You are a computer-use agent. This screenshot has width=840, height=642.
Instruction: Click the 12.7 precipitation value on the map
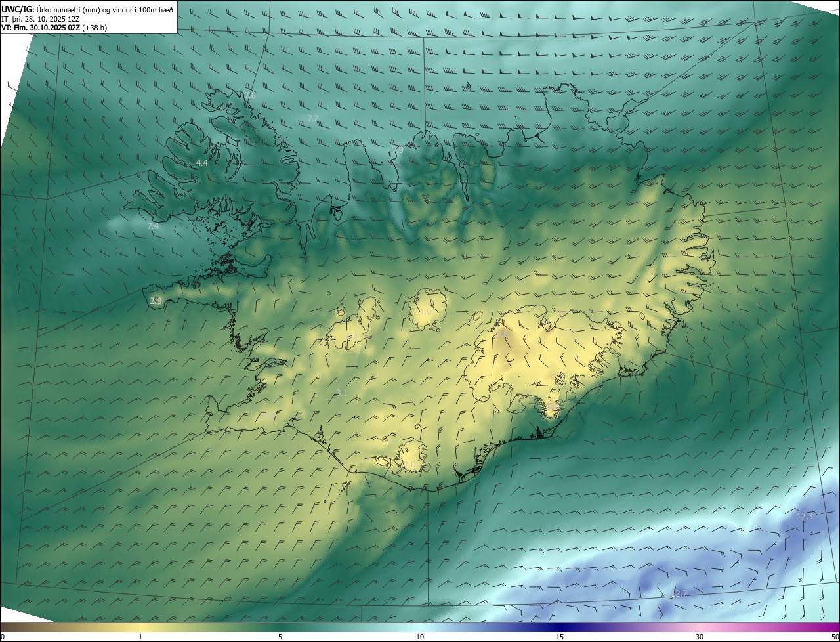coord(679,594)
